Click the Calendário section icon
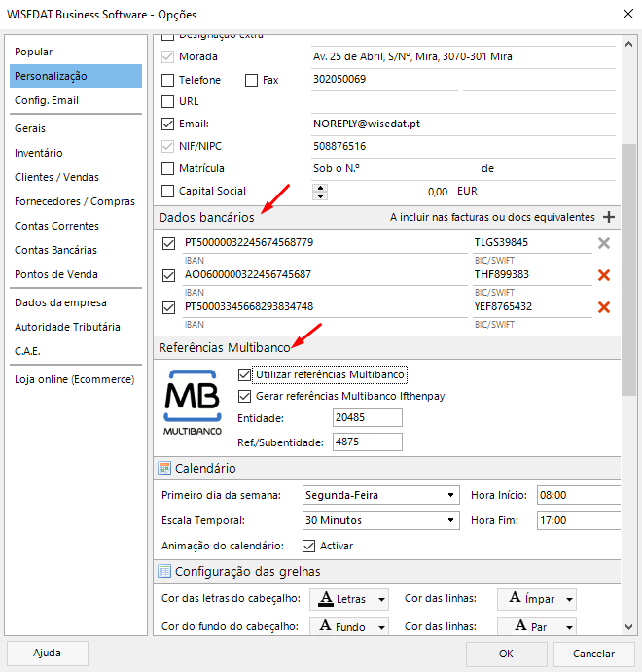642x672 pixels. coord(164,469)
